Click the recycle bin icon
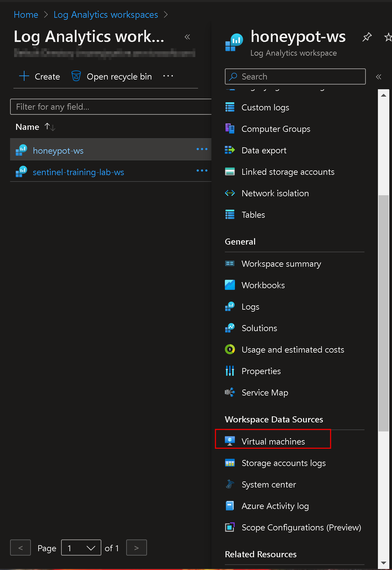This screenshot has width=392, height=570. click(76, 76)
